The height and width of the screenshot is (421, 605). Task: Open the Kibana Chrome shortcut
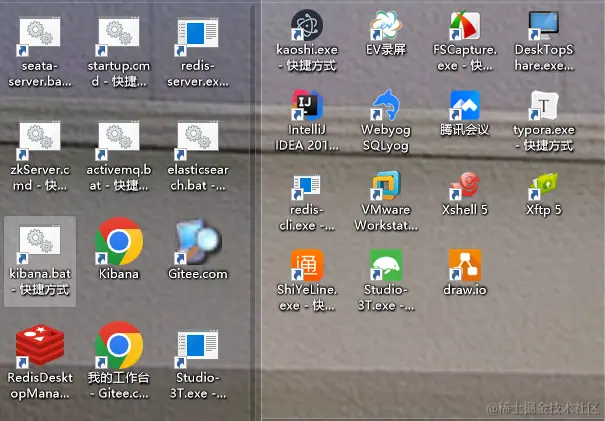coord(118,242)
